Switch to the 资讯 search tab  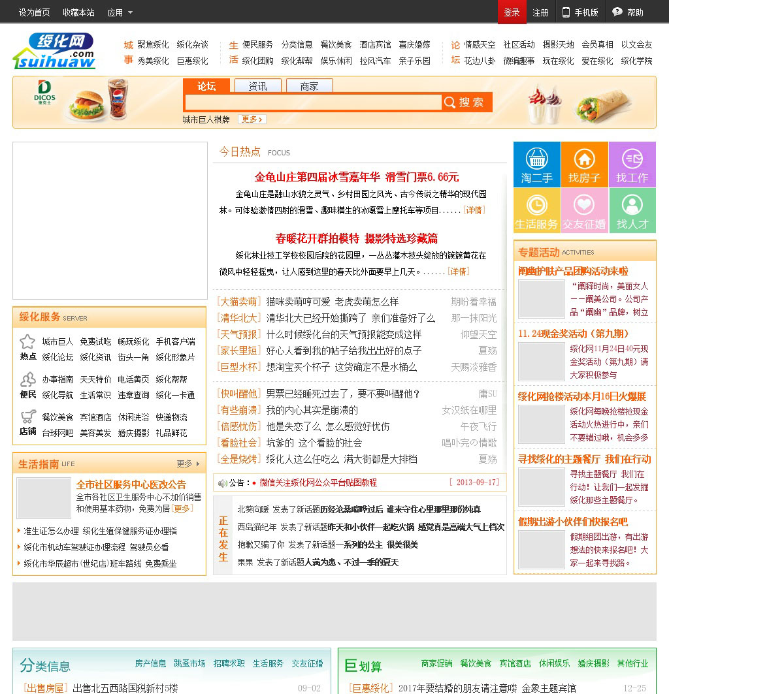[257, 86]
